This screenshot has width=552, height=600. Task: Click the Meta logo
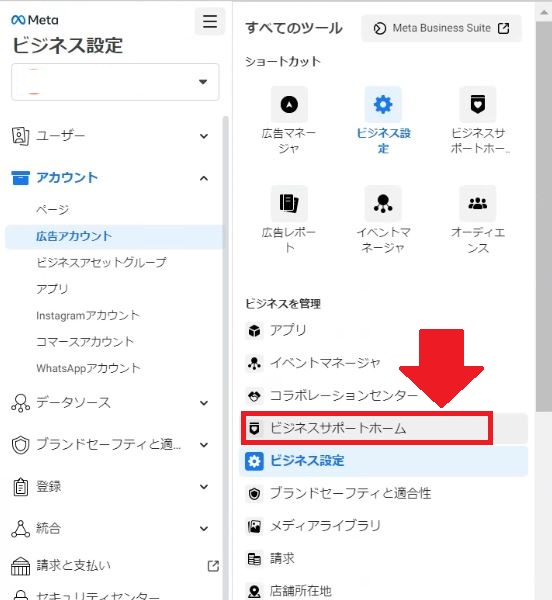(x=35, y=20)
